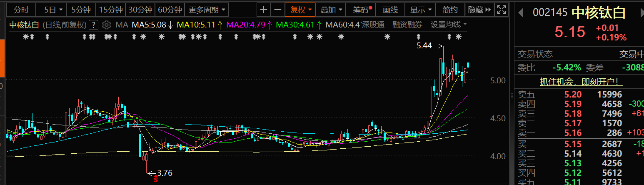Go to previous stock with left arrow
This screenshot has width=644, height=185.
(x=521, y=13)
